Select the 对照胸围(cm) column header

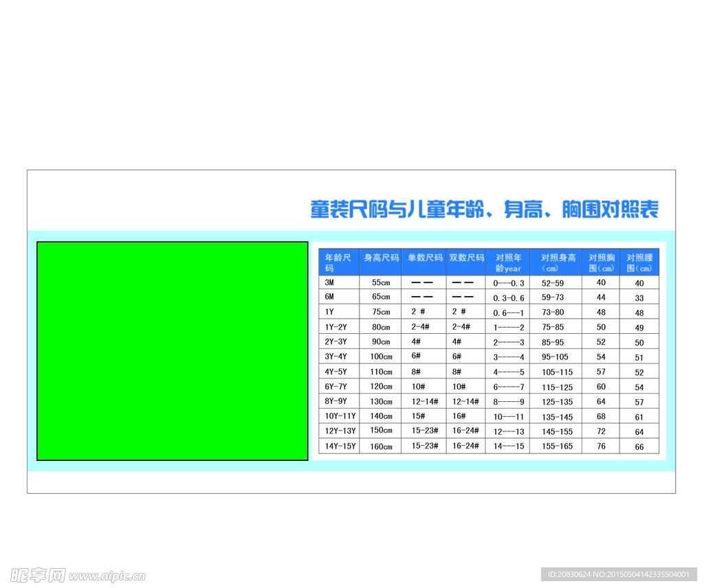pos(601,262)
